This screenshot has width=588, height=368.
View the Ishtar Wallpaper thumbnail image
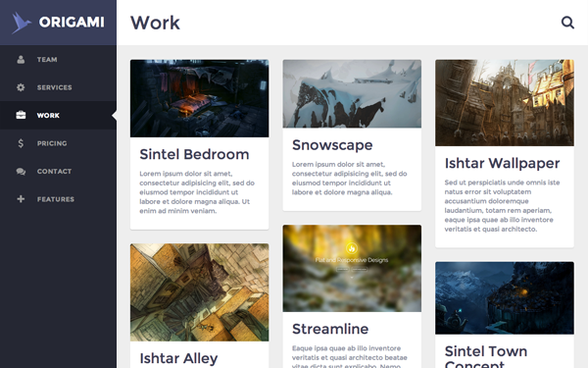pos(505,103)
